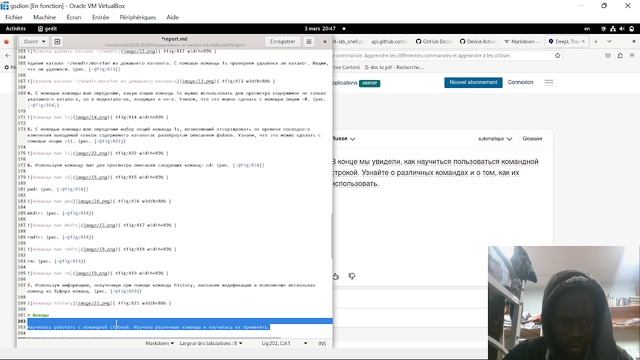
Task: Click 'pwd:' on line 181
Action: (32, 189)
